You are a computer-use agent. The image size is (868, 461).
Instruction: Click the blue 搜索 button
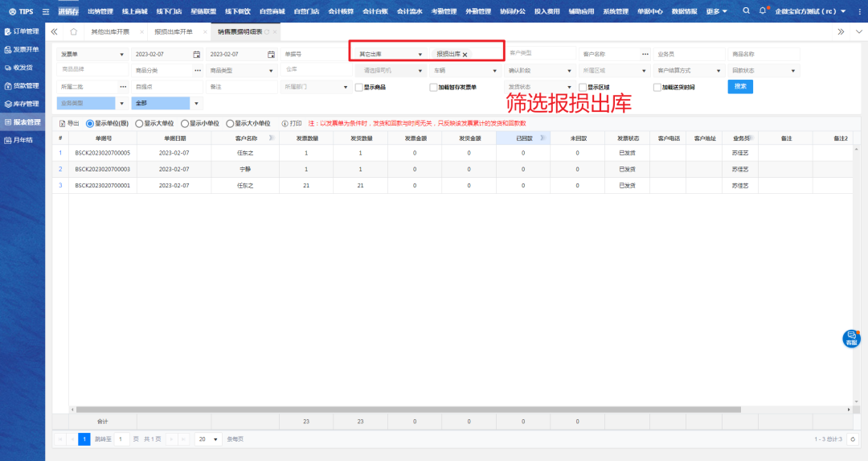click(740, 87)
